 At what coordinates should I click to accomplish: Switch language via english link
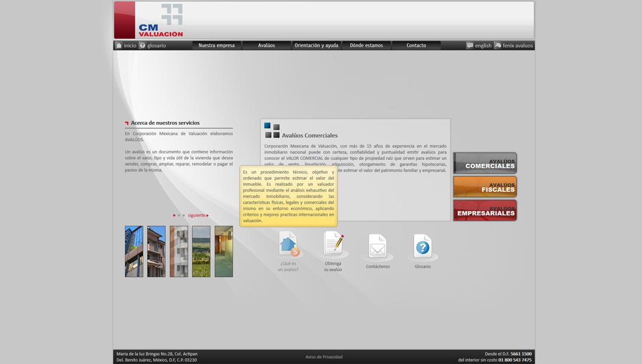[483, 45]
